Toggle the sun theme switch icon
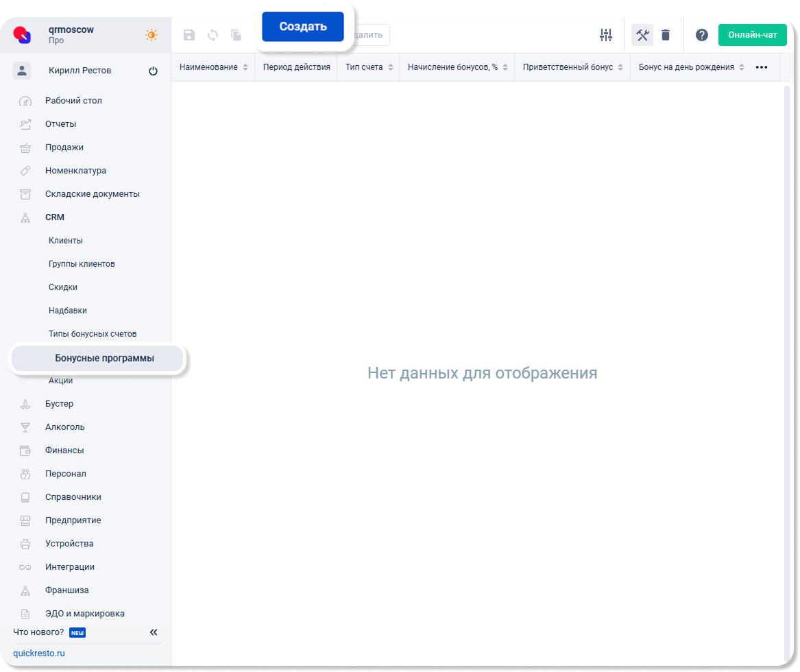Image resolution: width=800 pixels, height=672 pixels. click(x=151, y=35)
